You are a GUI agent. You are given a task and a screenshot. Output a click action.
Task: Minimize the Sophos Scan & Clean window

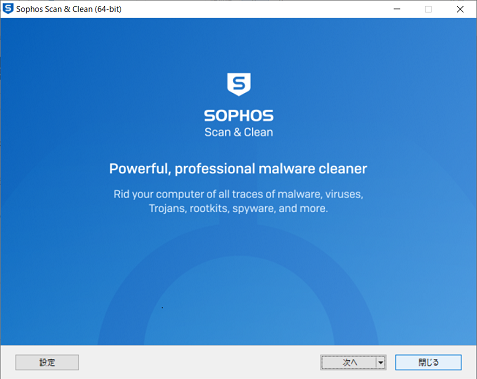coord(397,9)
